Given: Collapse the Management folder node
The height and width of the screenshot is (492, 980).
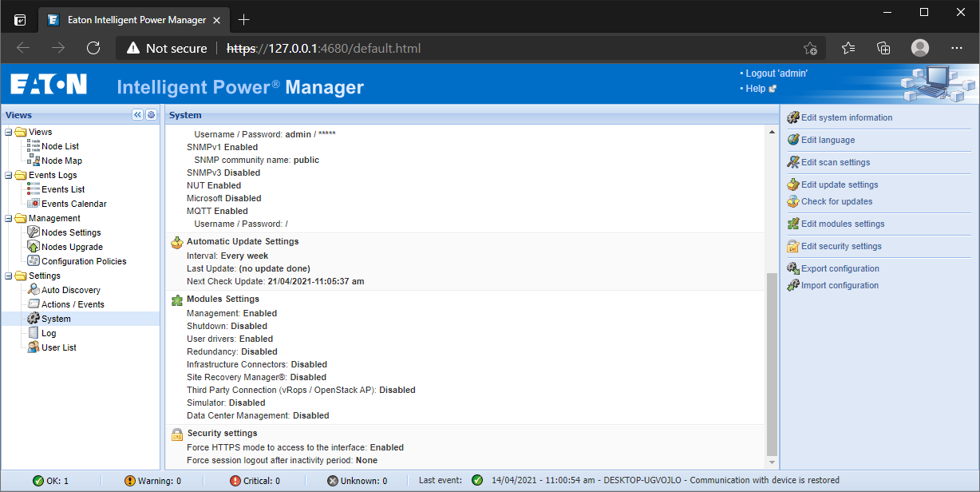Looking at the screenshot, I should pos(9,219).
